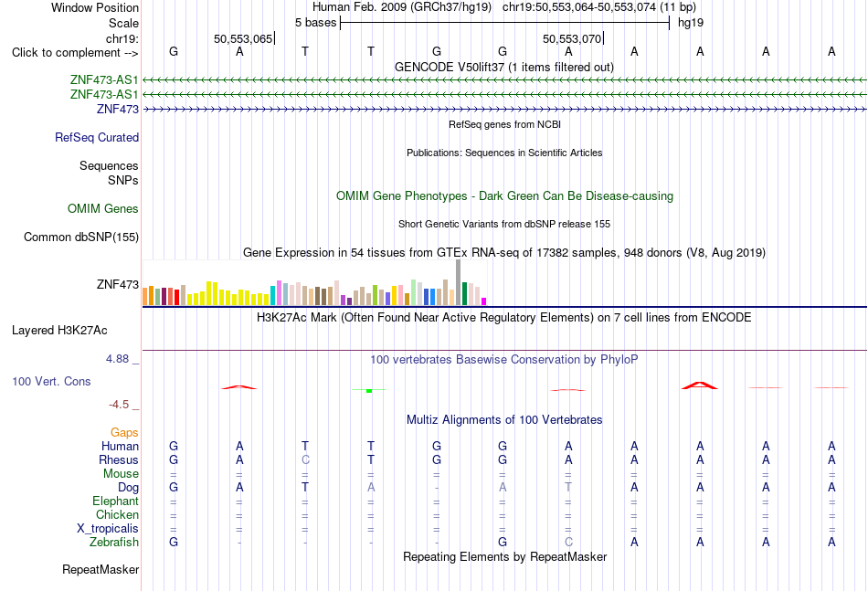This screenshot has width=868, height=591.
Task: Select the Mouse species row label
Action: (121, 474)
